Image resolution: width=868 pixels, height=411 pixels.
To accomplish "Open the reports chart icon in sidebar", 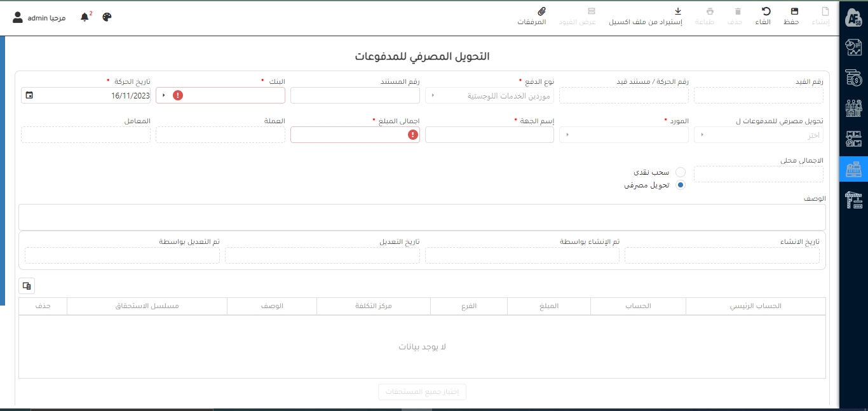I will [x=853, y=48].
